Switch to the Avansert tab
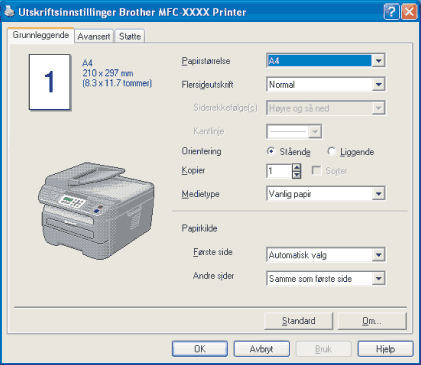421x365 pixels. point(94,36)
